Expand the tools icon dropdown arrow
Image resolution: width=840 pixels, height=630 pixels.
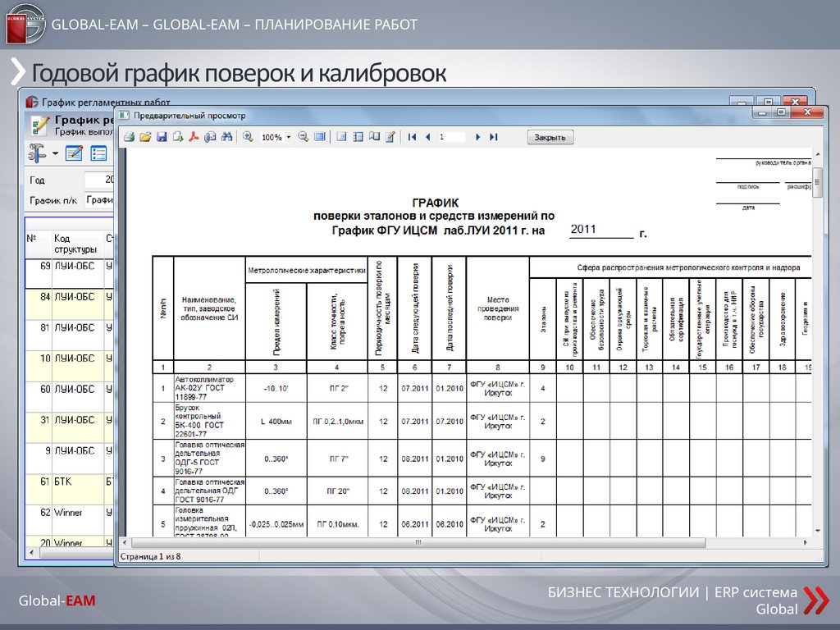point(55,154)
